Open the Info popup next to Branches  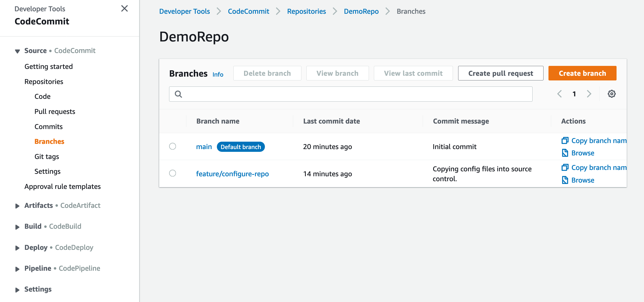pos(218,74)
